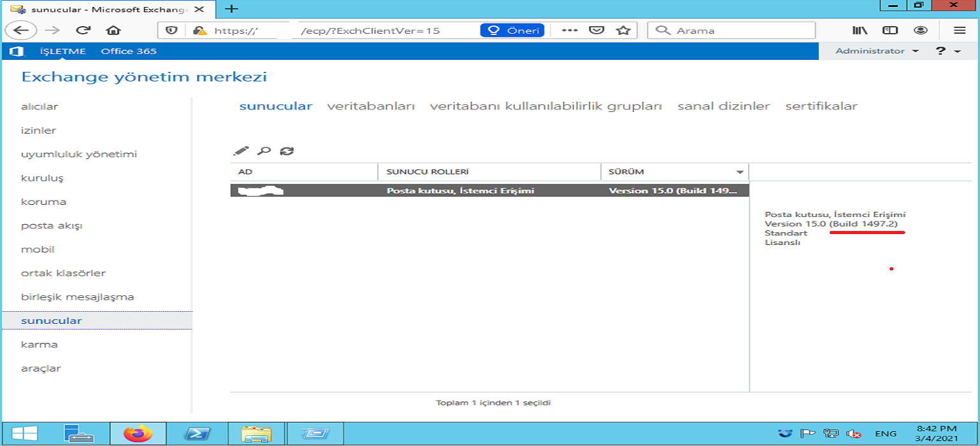Click SÜRÜM column sort arrow

click(x=740, y=172)
